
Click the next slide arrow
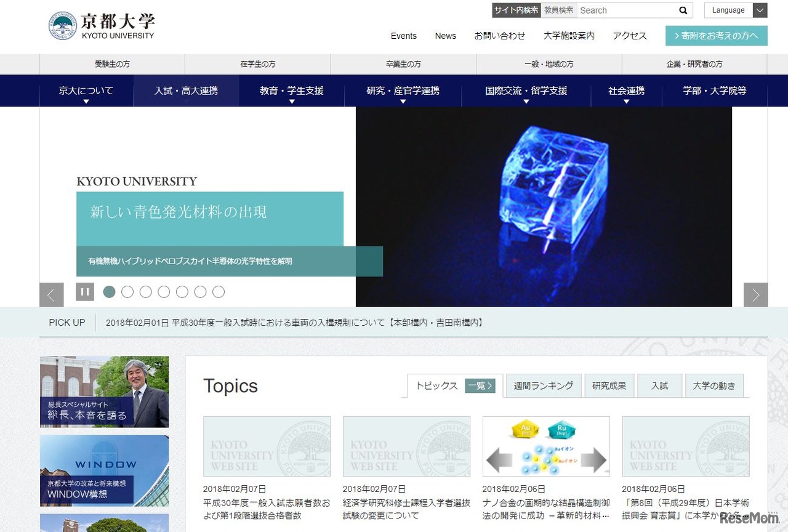(x=755, y=295)
